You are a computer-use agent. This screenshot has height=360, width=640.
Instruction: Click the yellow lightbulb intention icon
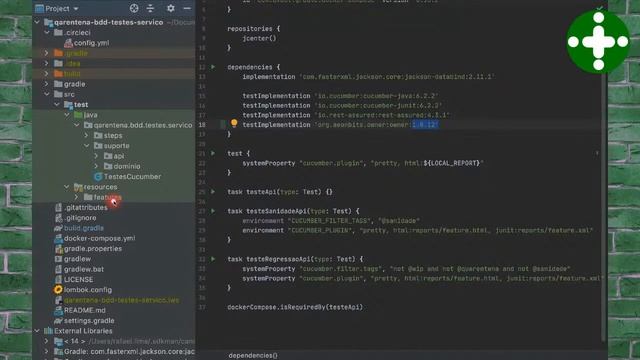(234, 123)
